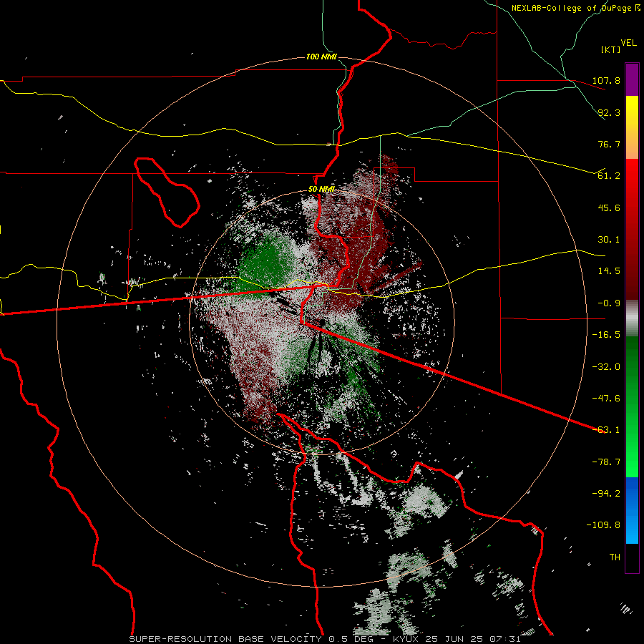The width and height of the screenshot is (644, 644).
Task: Select the 61.2 velocity scale label
Action: pyautogui.click(x=609, y=176)
